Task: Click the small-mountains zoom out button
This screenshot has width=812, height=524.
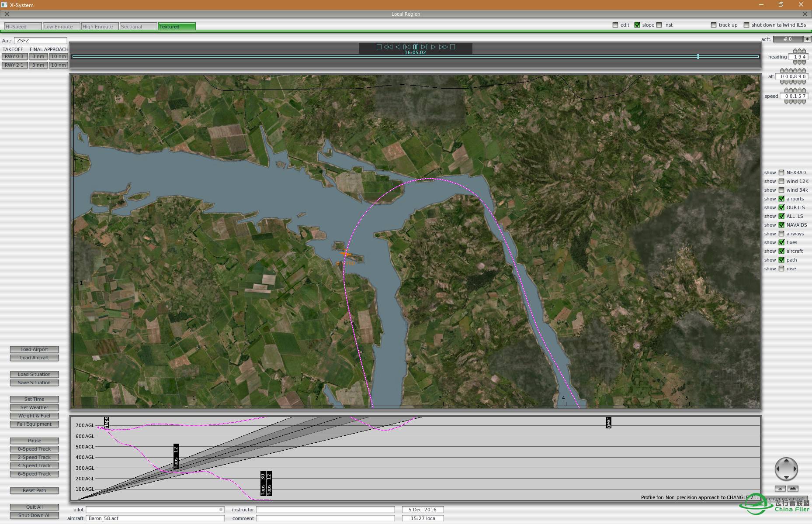Action: click(780, 489)
